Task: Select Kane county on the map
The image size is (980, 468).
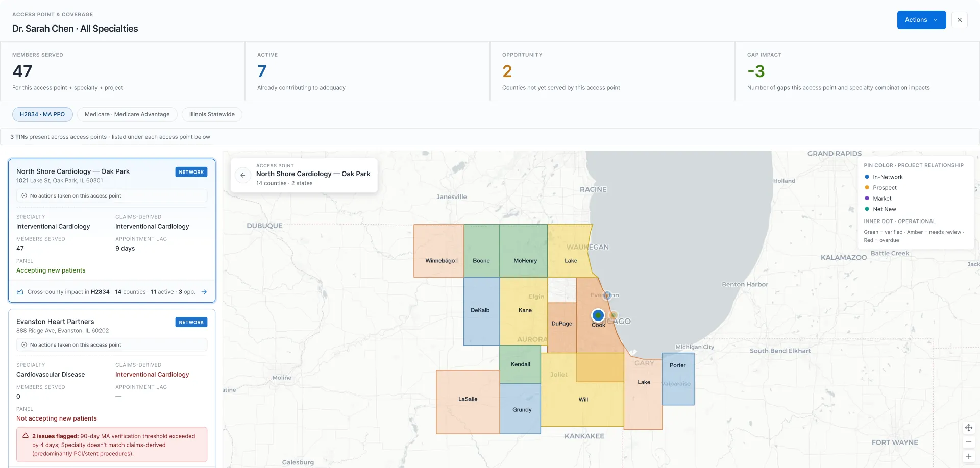Action: [x=524, y=311]
